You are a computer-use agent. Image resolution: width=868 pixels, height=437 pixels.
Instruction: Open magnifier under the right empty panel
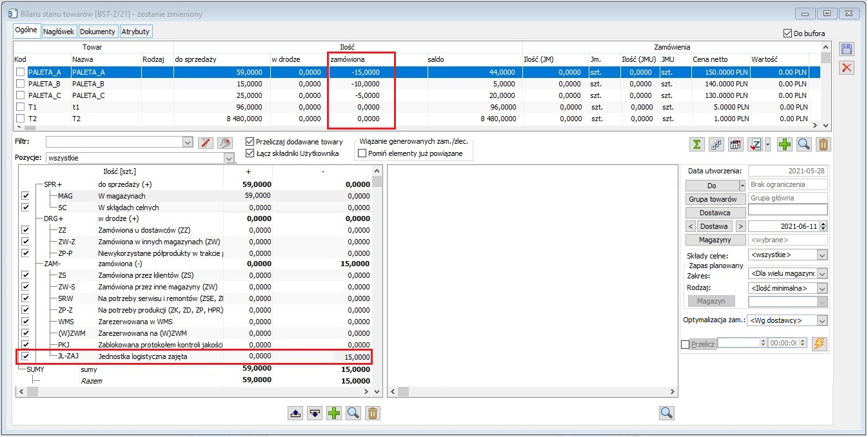click(667, 413)
